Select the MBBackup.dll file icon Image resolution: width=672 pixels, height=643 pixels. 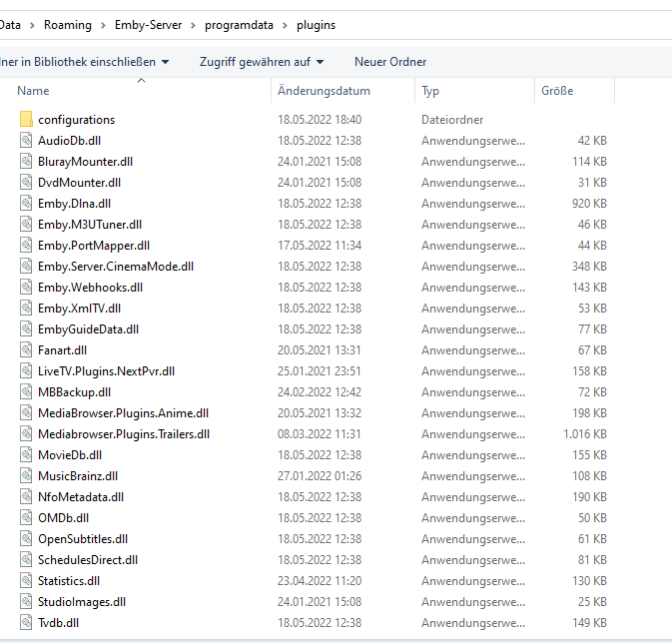(x=26, y=392)
